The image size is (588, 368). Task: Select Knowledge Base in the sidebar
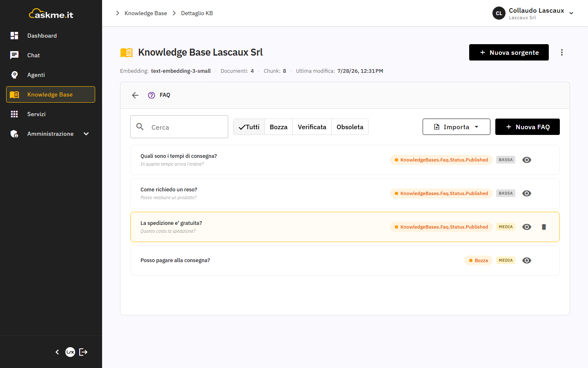51,94
